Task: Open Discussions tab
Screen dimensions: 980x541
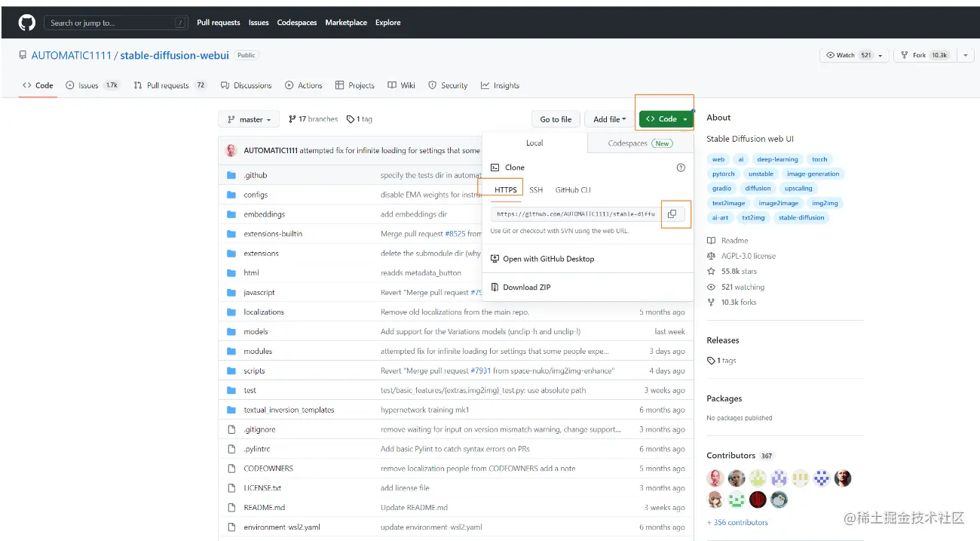Action: point(247,85)
